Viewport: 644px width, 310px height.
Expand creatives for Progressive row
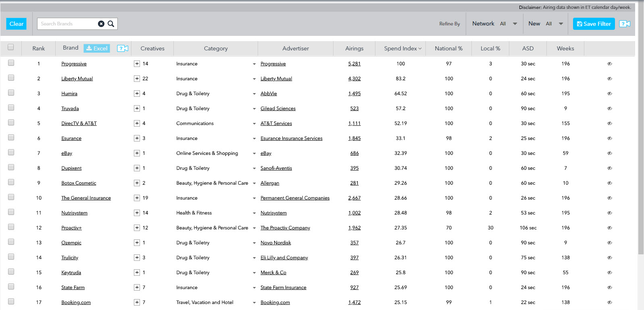[137, 64]
